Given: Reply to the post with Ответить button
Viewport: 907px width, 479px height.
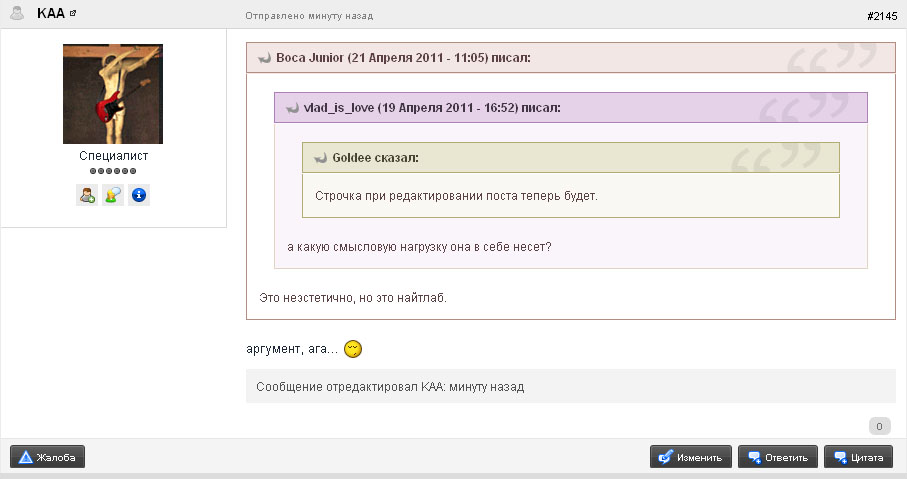Looking at the screenshot, I should coord(777,457).
